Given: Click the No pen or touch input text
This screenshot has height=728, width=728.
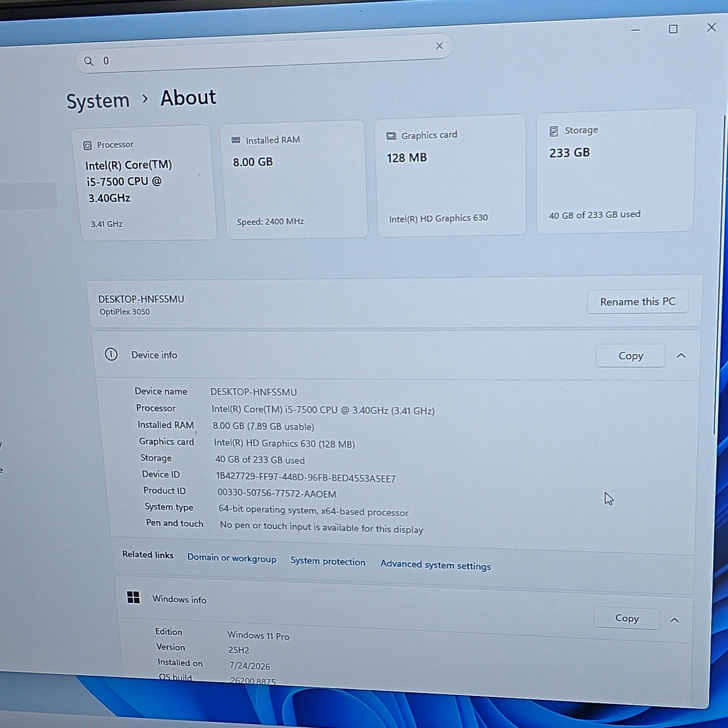Looking at the screenshot, I should [x=321, y=528].
